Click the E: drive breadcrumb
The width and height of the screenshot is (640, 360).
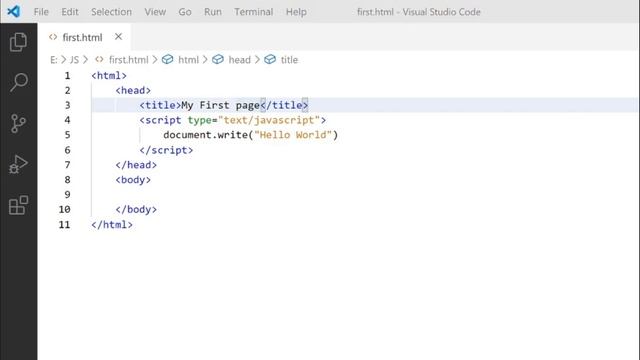click(53, 60)
